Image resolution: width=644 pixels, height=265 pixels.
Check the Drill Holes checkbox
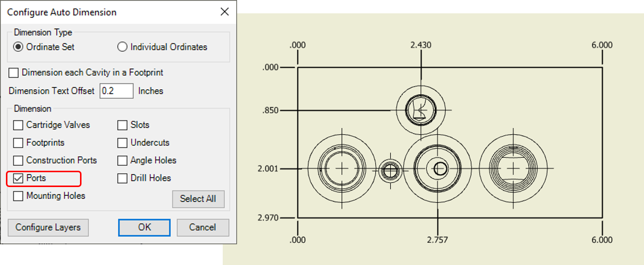click(122, 179)
